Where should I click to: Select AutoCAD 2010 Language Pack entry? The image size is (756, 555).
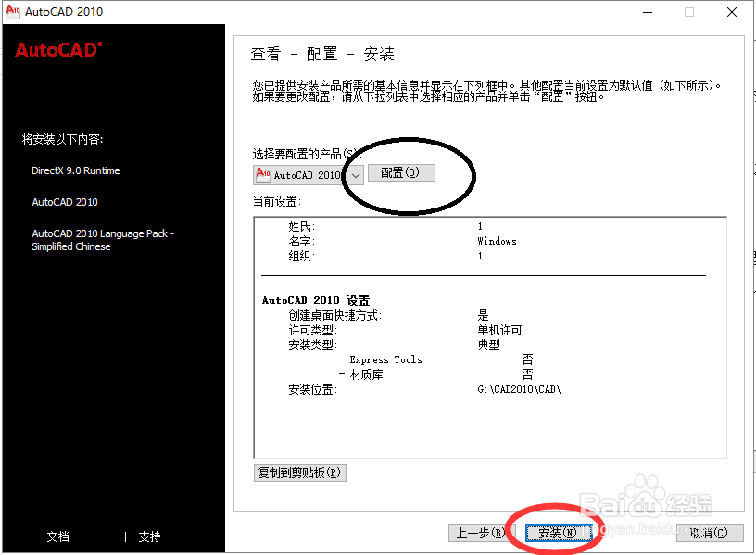103,240
